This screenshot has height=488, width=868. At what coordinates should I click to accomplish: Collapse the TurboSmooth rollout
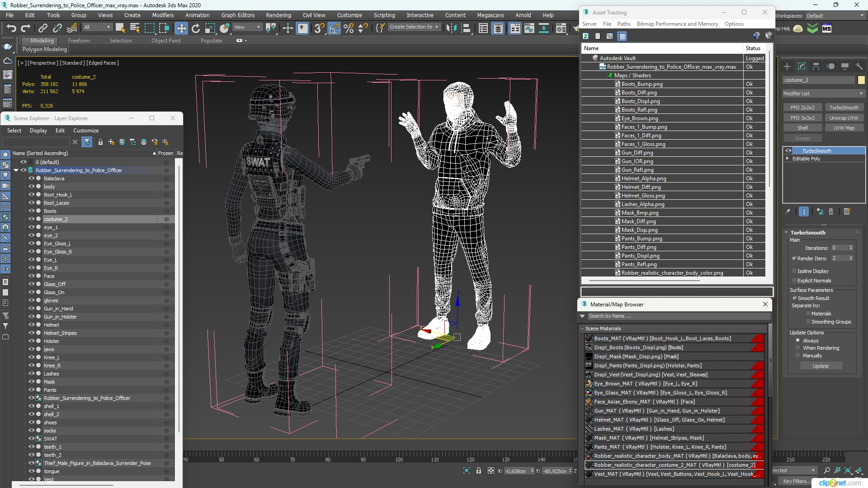[786, 233]
